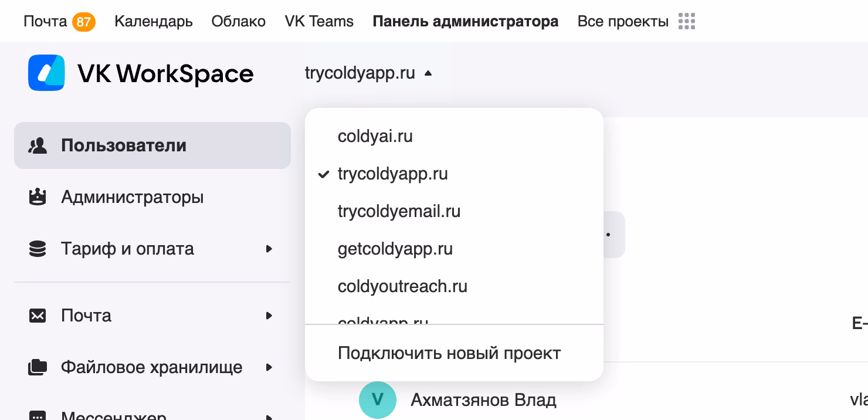Click Ахматзянов Влад's avatar
868x420 pixels.
point(377,399)
